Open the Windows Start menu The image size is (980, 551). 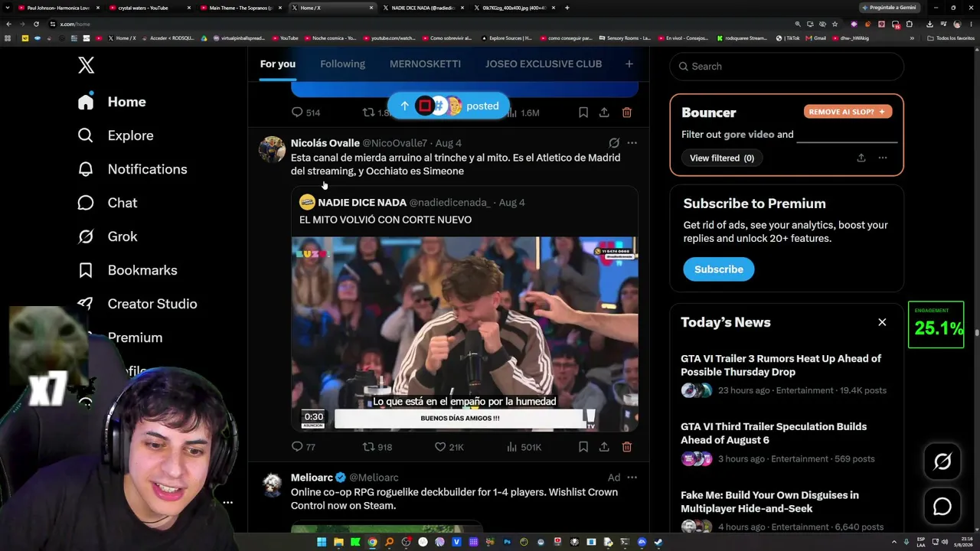coord(322,543)
